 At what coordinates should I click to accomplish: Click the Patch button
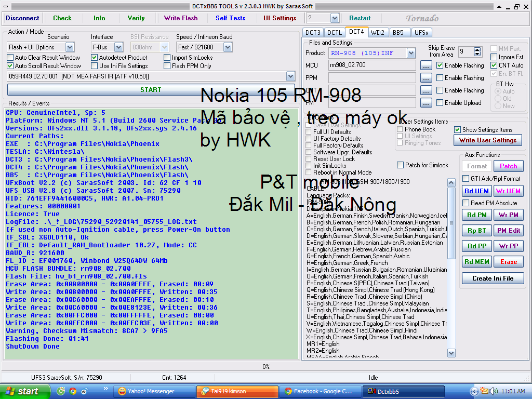click(x=508, y=166)
